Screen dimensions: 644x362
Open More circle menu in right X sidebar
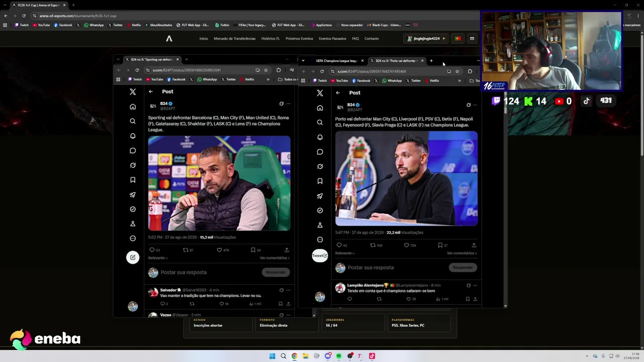coord(320,239)
